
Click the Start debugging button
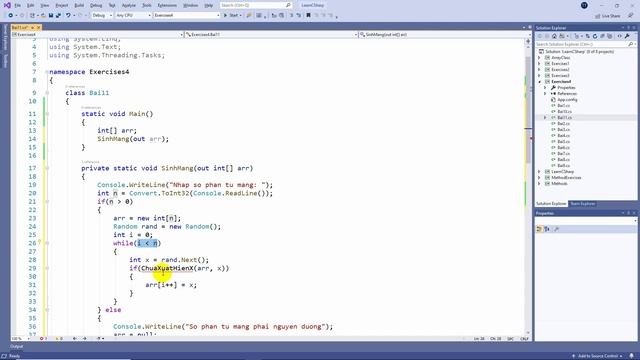coord(231,16)
